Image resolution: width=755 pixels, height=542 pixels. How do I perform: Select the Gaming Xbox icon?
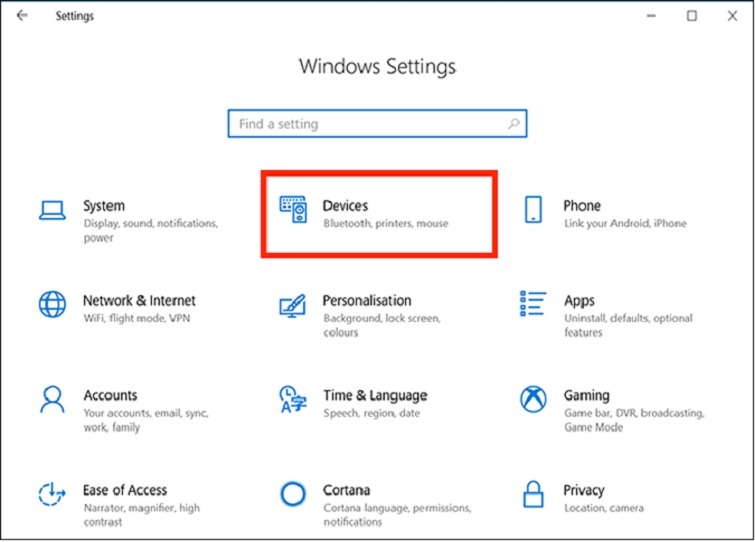point(533,399)
